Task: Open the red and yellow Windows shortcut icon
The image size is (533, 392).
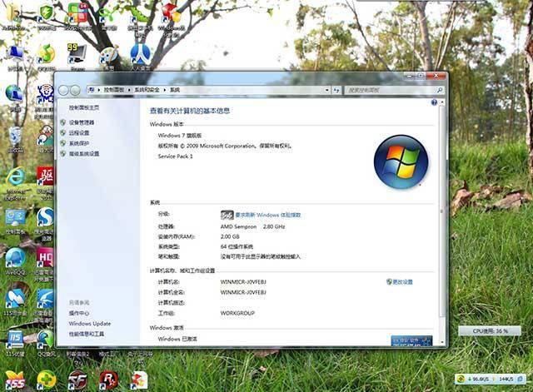Action: [x=171, y=14]
